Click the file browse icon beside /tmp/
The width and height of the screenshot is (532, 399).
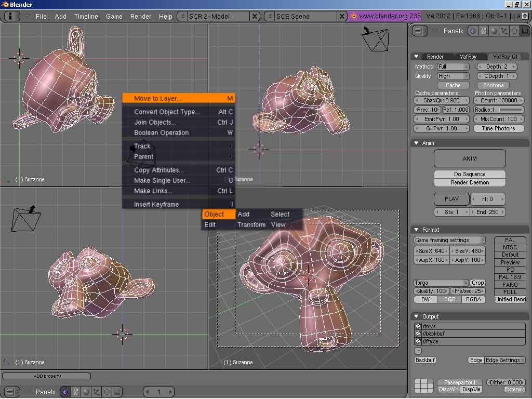click(x=418, y=326)
